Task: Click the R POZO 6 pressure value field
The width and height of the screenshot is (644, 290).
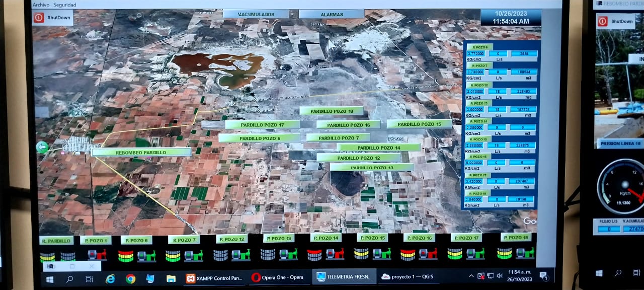Action: pos(475,53)
